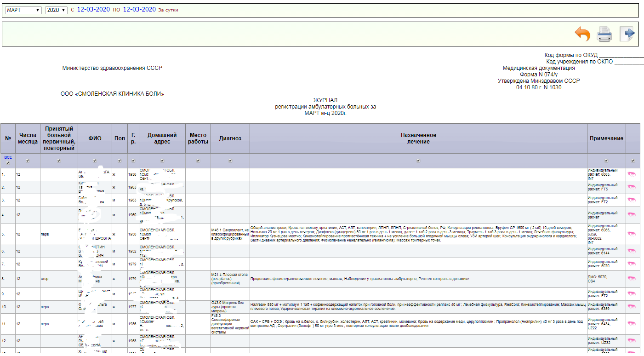Click the export document icon with blue arrow

(x=627, y=34)
